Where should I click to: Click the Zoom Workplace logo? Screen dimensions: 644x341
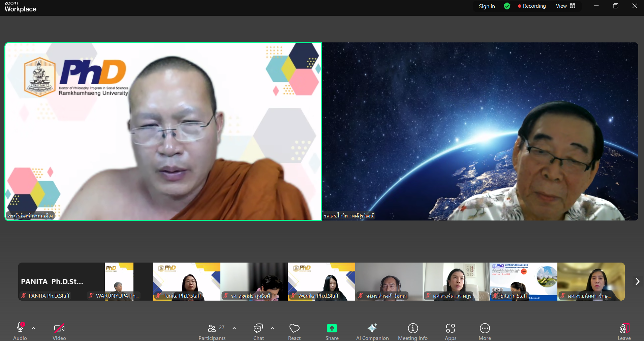(x=20, y=7)
